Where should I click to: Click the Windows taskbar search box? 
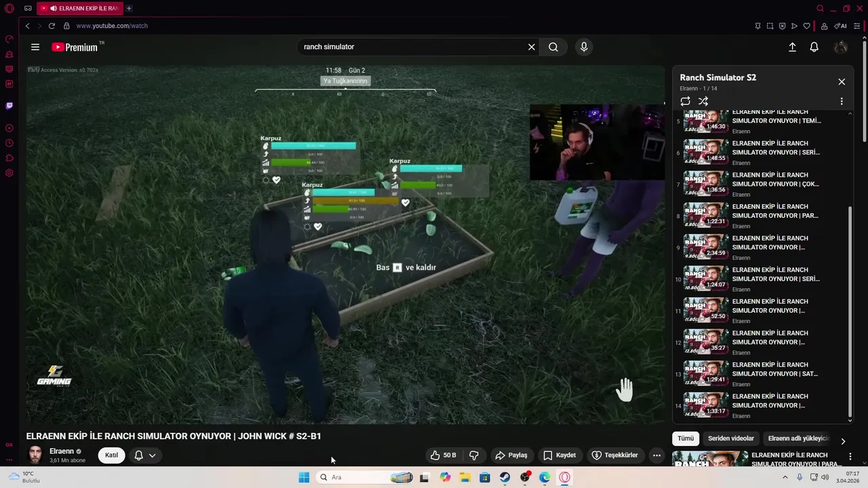click(x=366, y=477)
